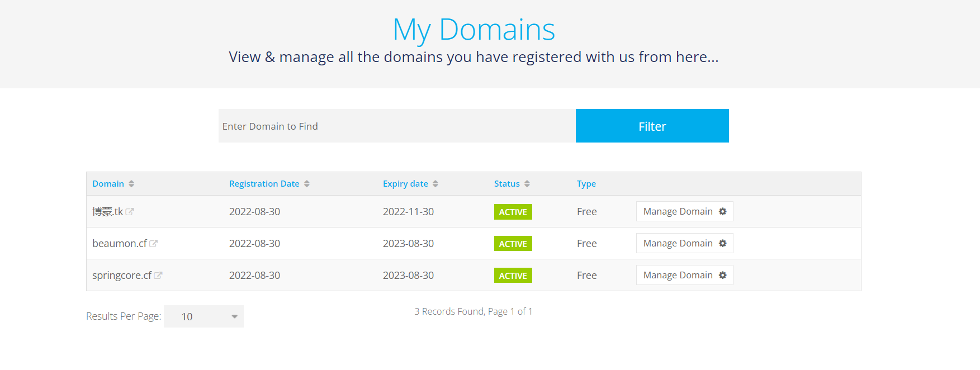Click the Expiry date column header
This screenshot has height=370, width=980.
[x=405, y=184]
